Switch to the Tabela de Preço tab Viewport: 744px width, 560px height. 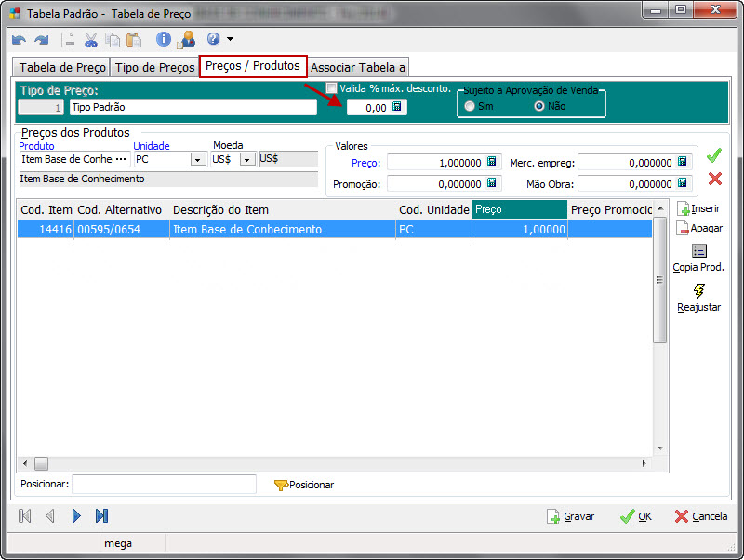(62, 67)
